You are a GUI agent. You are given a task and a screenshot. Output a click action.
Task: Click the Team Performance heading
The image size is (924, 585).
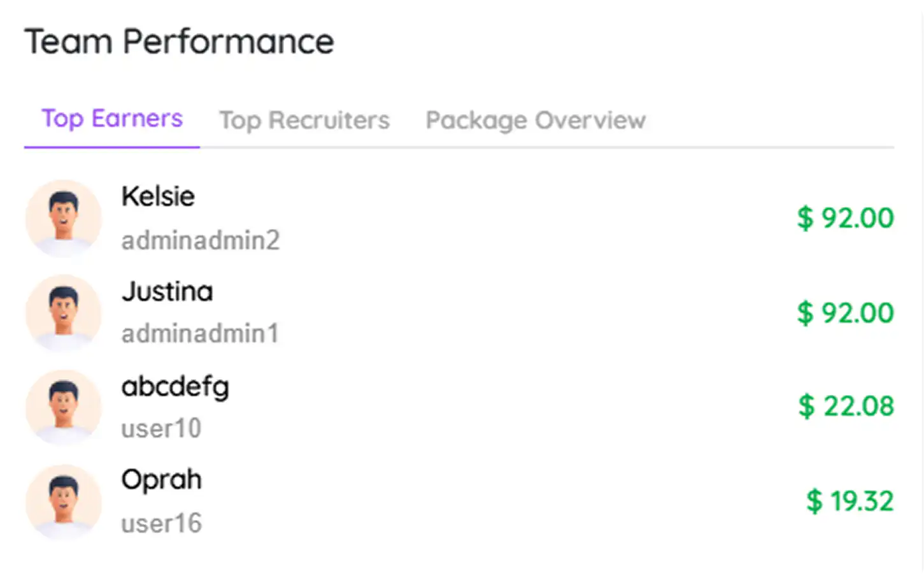coord(179,42)
